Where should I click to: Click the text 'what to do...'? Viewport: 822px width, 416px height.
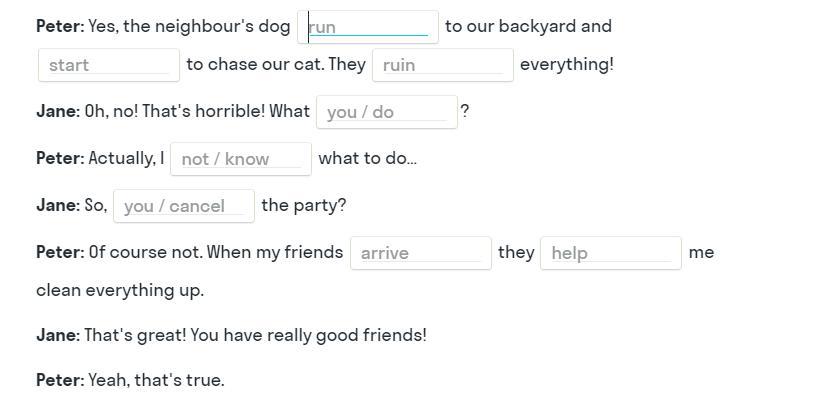367,158
